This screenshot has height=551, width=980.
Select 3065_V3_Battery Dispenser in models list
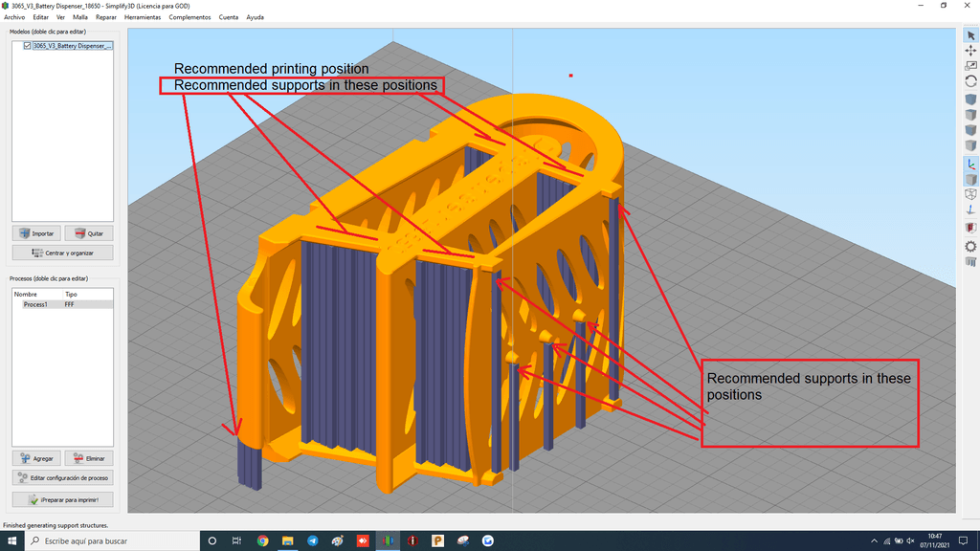pos(72,46)
